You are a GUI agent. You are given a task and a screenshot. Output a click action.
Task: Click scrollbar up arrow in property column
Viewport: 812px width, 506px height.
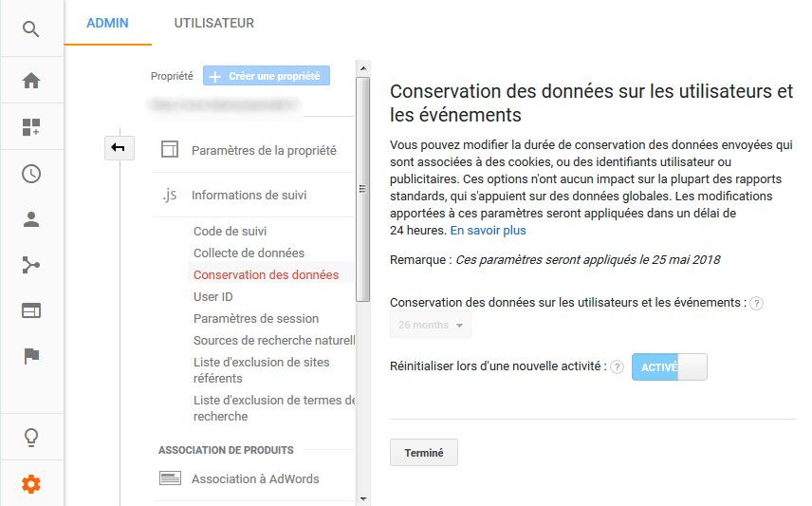363,68
